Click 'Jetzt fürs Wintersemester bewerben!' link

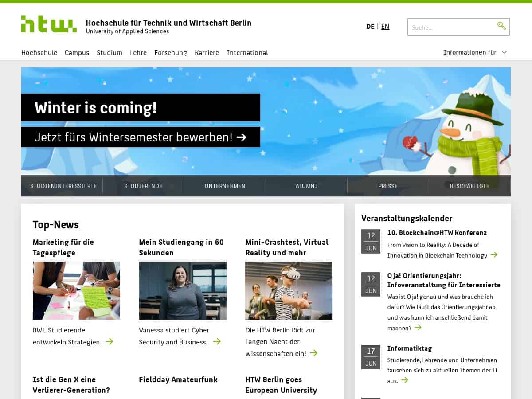click(141, 137)
